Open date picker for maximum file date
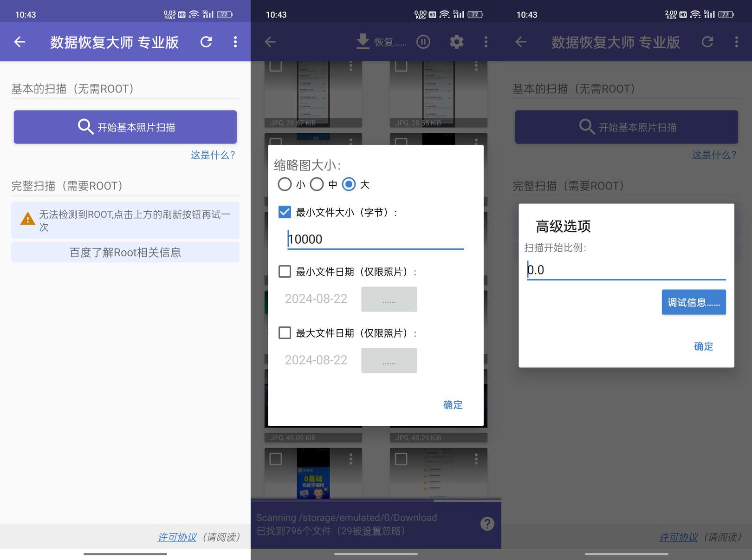Image resolution: width=752 pixels, height=560 pixels. click(x=389, y=361)
